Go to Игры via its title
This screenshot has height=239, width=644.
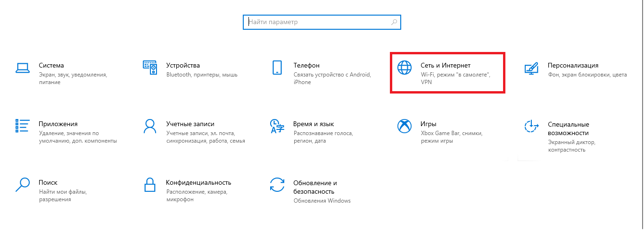428,124
